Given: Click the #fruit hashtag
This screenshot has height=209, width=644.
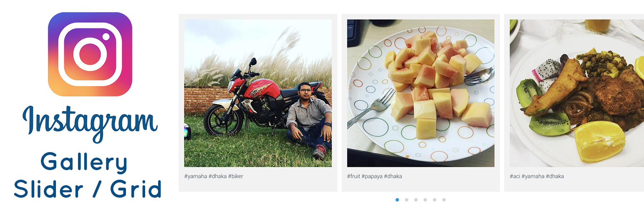Looking at the screenshot, I should 354,176.
